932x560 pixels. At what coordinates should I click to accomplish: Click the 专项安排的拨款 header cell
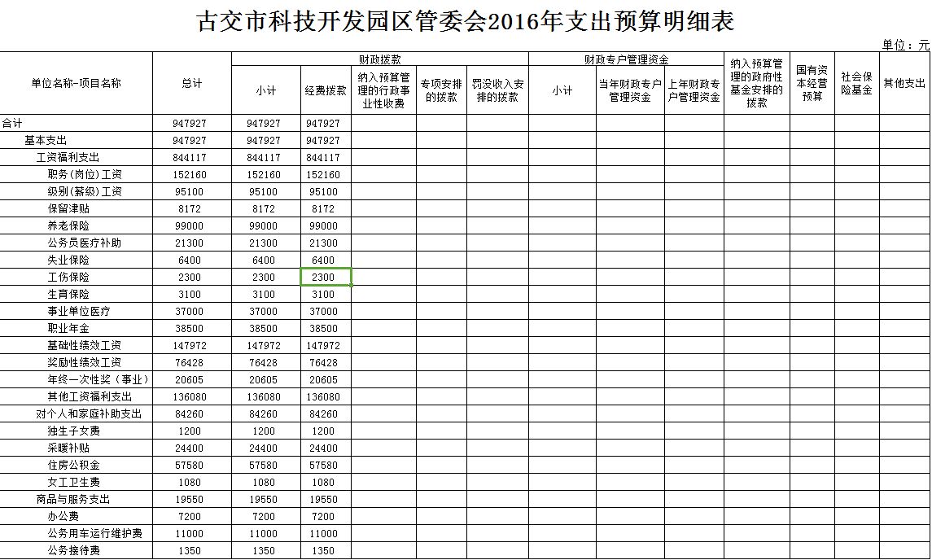click(x=441, y=90)
